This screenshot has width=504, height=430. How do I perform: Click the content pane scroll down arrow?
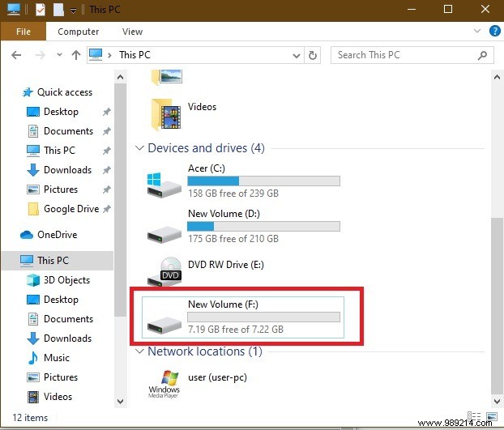click(497, 402)
